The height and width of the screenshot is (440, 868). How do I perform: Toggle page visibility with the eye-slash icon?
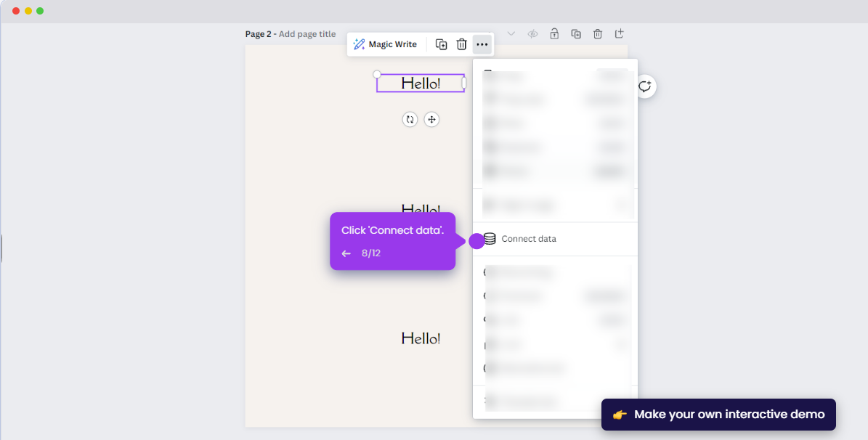coord(532,33)
